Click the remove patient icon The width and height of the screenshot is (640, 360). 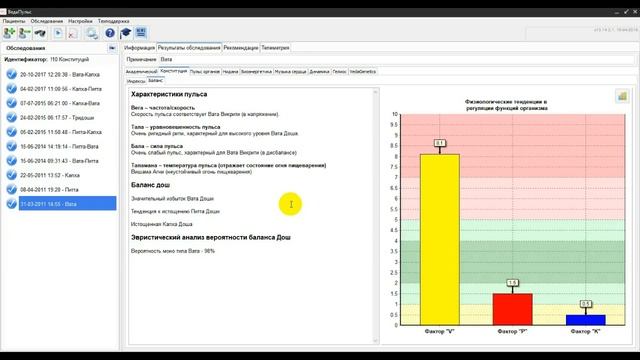(x=24, y=33)
